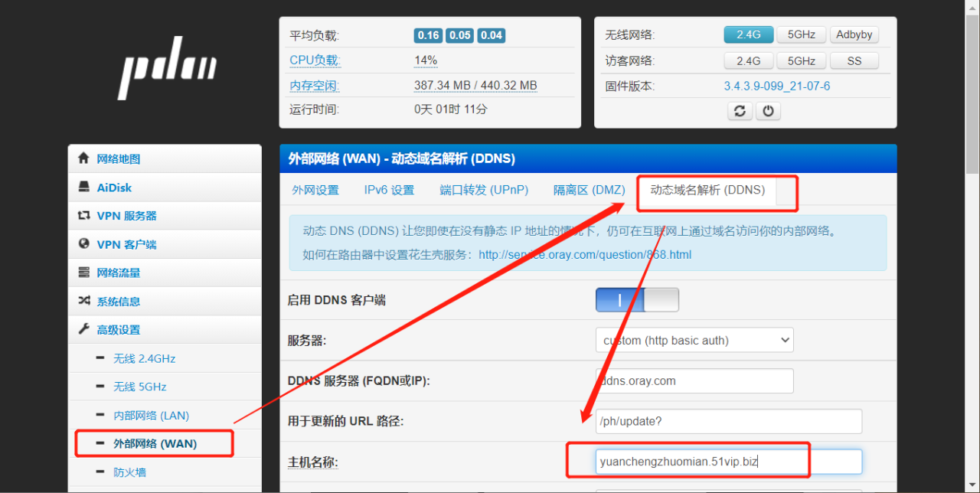Open the 端口转发 (UPnP) tab
Image resolution: width=980 pixels, height=493 pixels.
coord(484,190)
